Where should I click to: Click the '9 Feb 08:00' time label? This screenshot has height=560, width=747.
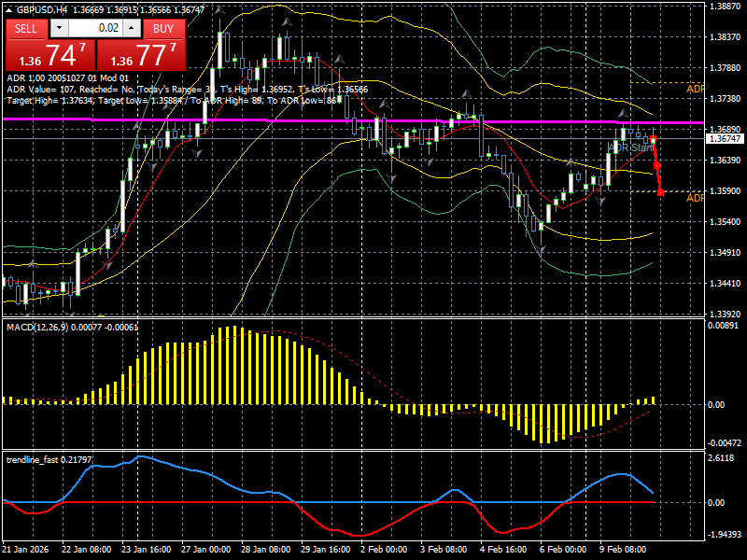pos(623,550)
